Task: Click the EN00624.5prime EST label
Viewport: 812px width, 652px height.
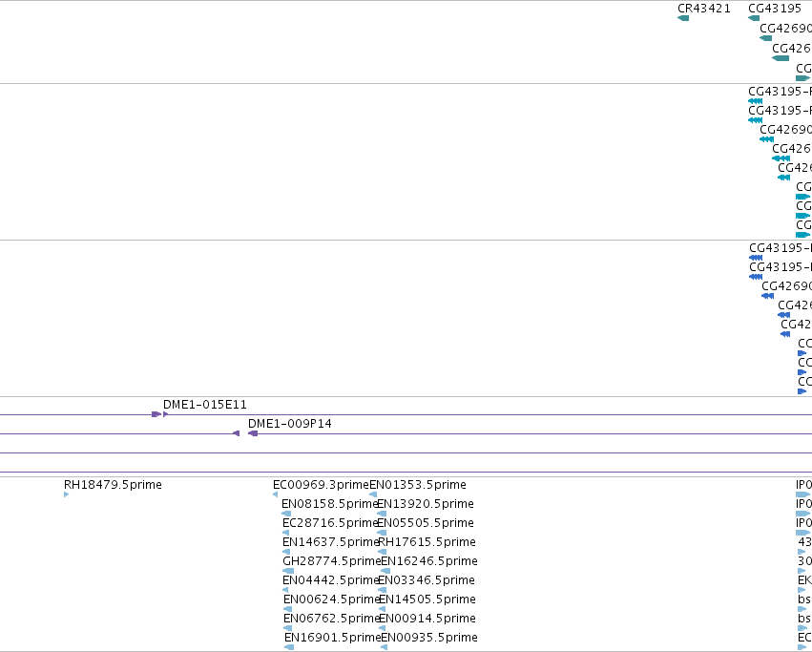Action: pos(332,599)
